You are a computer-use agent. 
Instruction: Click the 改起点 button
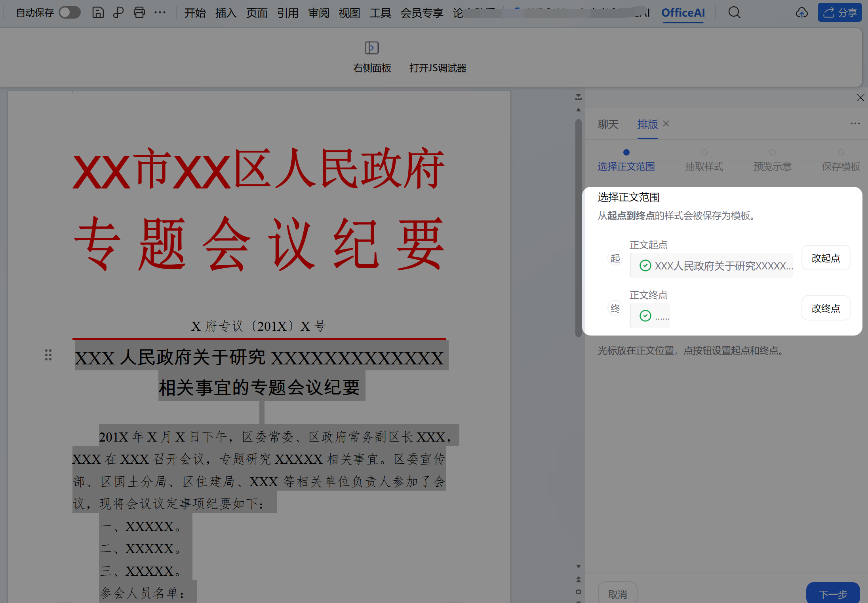[826, 258]
